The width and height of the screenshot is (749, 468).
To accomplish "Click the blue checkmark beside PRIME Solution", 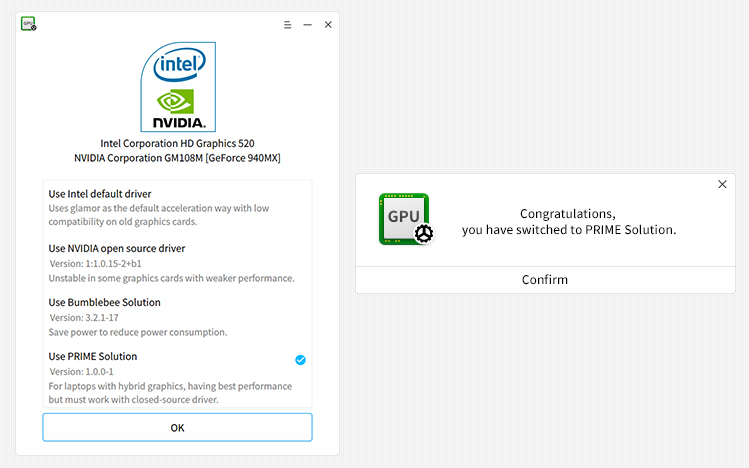I will click(300, 360).
